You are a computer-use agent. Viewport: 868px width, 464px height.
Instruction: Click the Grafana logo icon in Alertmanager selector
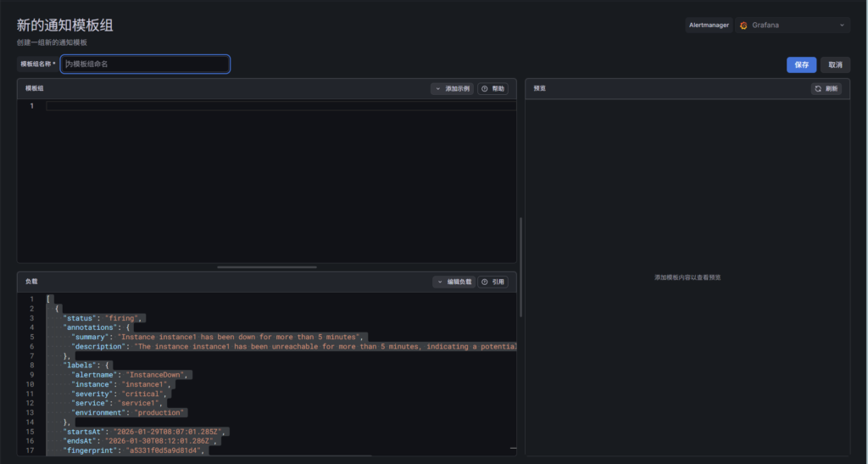[743, 25]
